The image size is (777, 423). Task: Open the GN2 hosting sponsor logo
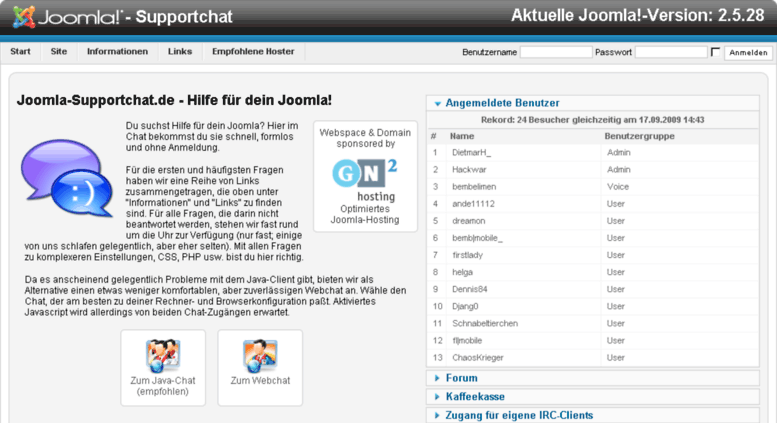365,179
